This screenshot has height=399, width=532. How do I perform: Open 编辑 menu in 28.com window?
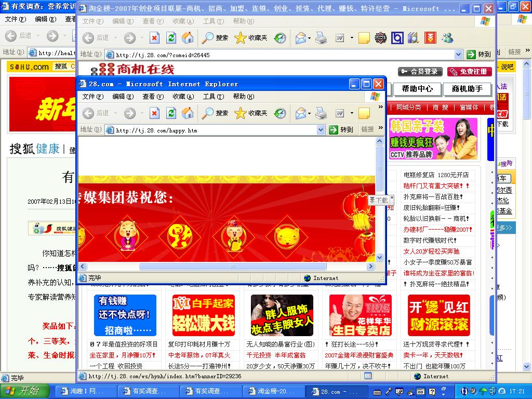(123, 97)
